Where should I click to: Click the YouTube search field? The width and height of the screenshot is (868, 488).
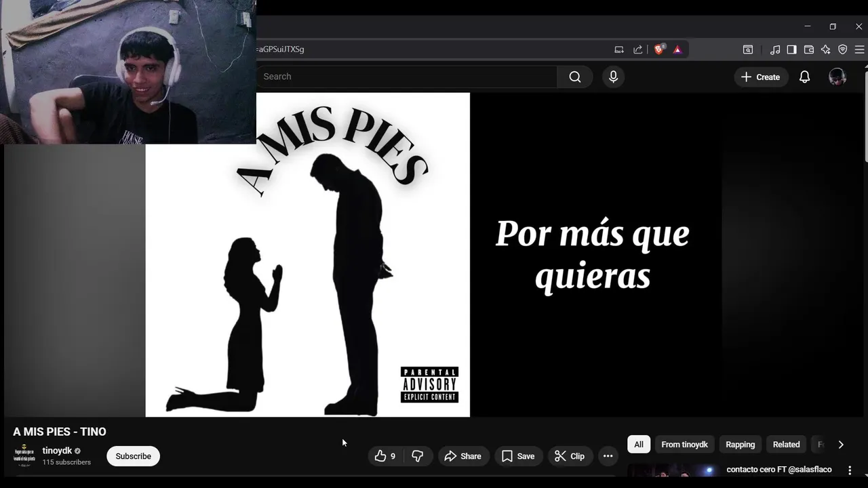coord(407,77)
